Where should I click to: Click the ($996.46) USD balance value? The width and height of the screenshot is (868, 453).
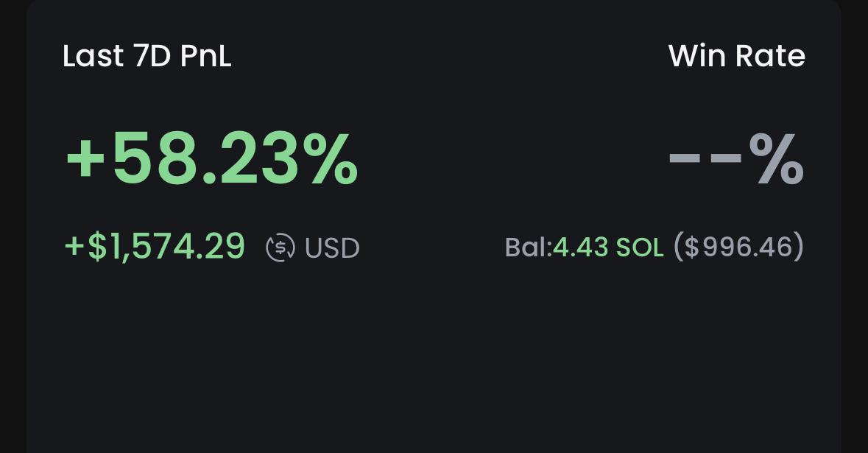(x=738, y=247)
